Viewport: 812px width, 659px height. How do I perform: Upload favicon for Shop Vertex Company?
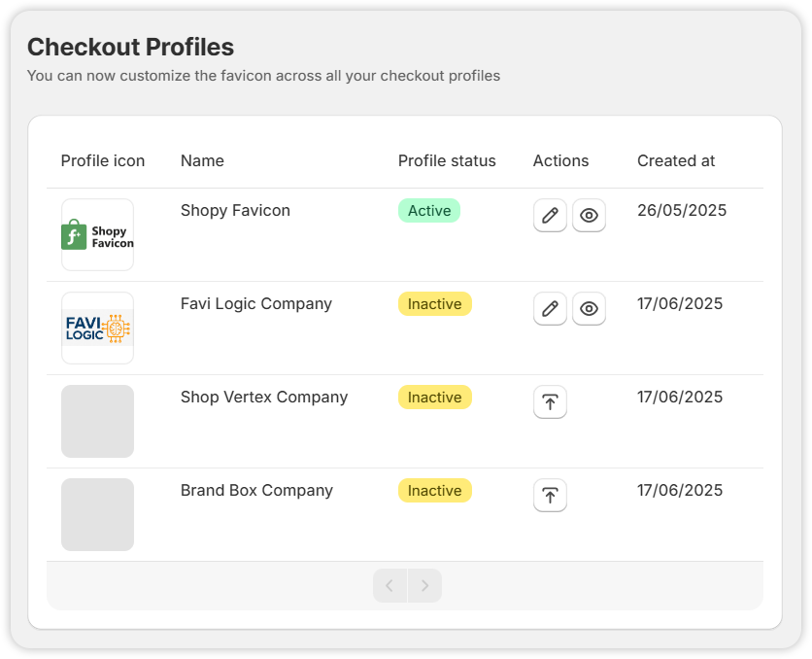[550, 401]
